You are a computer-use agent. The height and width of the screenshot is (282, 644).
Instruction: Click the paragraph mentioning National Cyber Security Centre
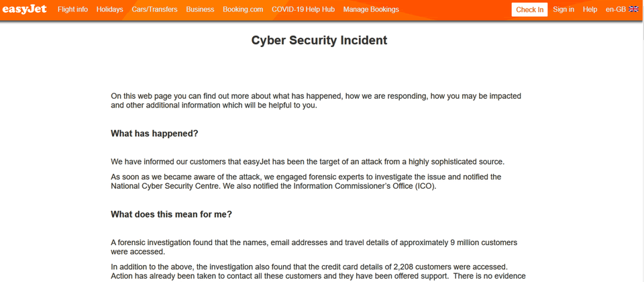(x=306, y=181)
